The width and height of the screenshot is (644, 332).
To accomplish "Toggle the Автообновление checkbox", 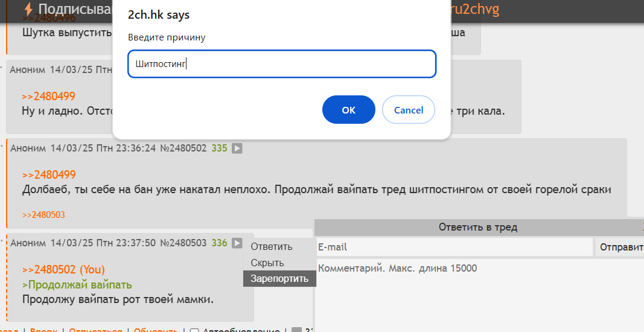I will coord(195,330).
